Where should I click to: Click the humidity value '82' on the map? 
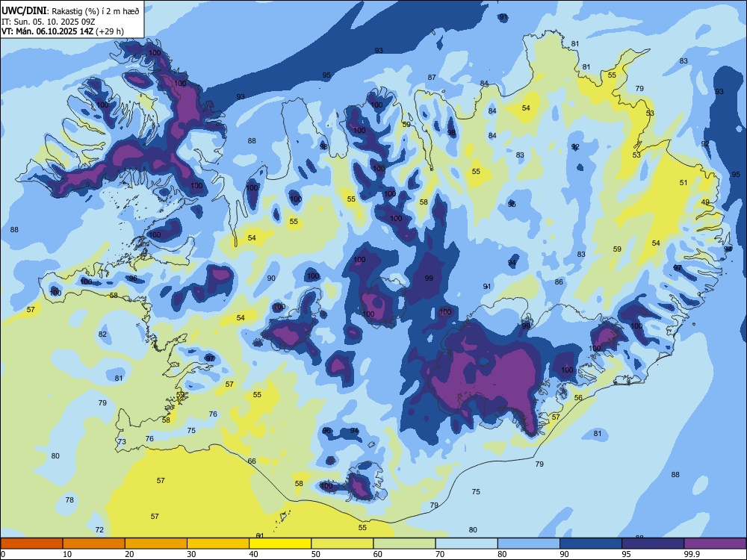(x=102, y=335)
